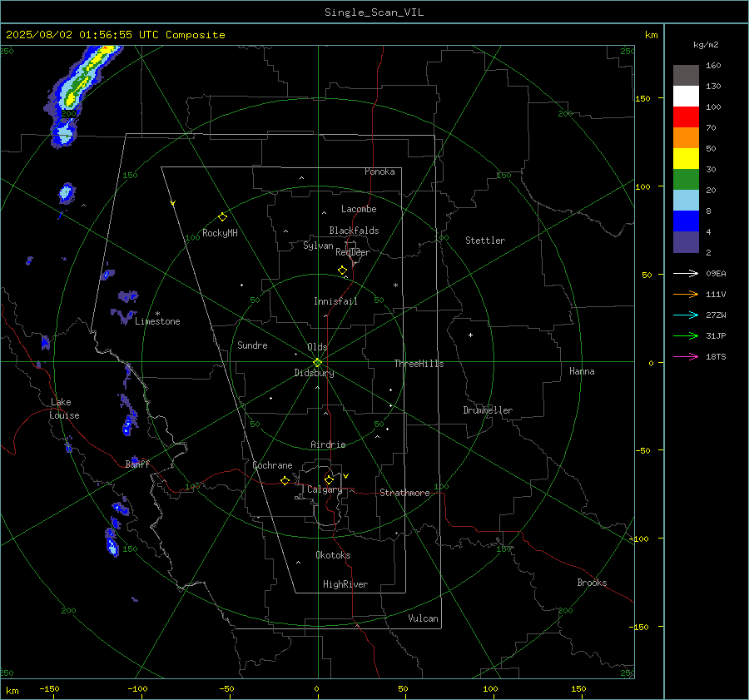Image resolution: width=749 pixels, height=700 pixels.
Task: Click the Strathmore town label
Action: (x=404, y=493)
